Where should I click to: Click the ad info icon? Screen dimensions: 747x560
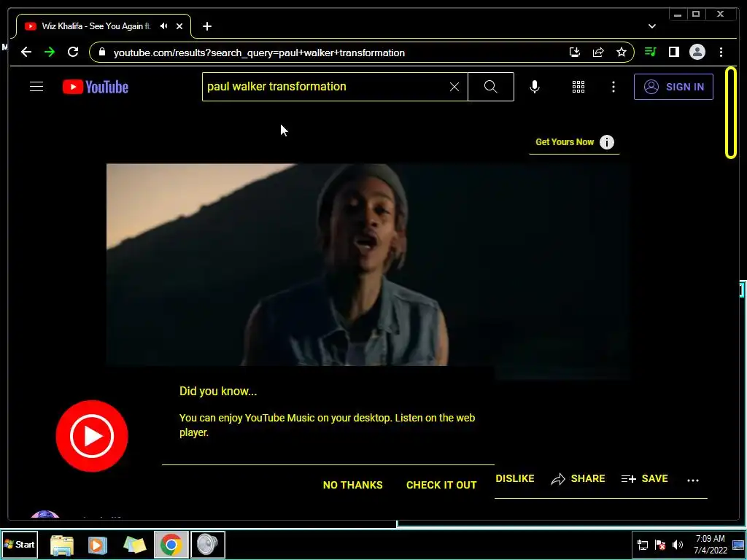point(606,142)
